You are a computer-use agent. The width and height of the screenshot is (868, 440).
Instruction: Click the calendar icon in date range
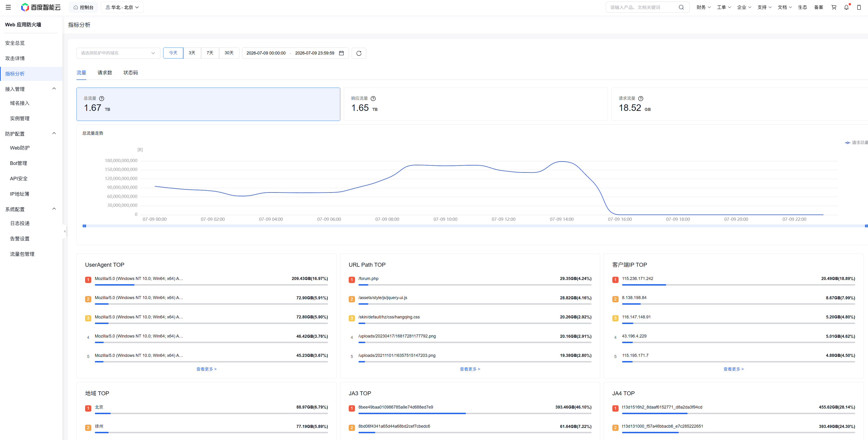[x=341, y=53]
